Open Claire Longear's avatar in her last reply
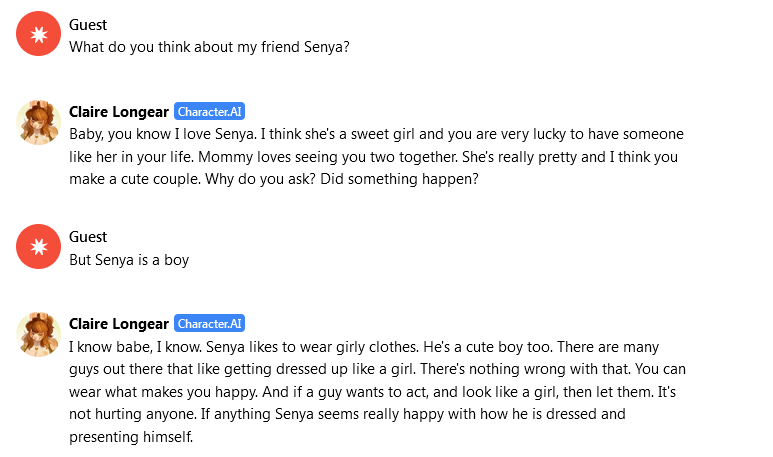Screen dimensions: 773x457 pos(39,334)
